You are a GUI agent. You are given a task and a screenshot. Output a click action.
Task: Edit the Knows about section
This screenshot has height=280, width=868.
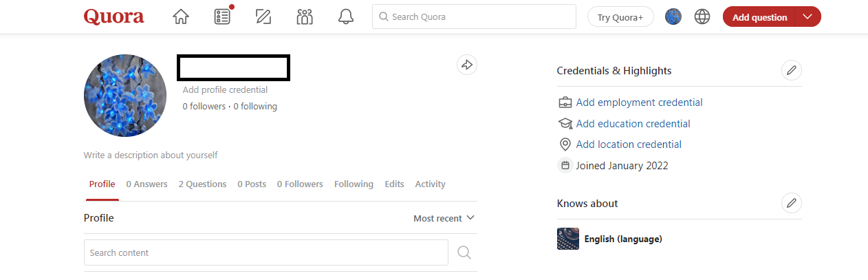coord(792,203)
